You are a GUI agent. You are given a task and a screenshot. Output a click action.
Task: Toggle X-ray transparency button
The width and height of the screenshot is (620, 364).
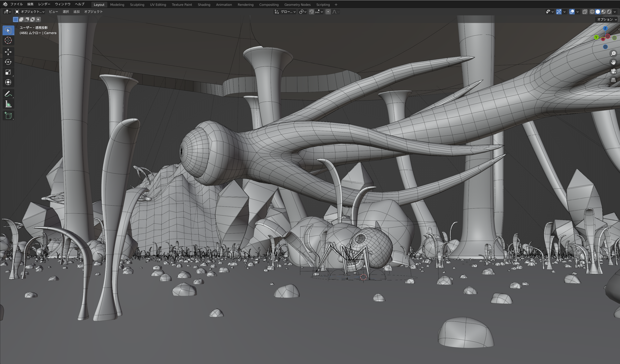[x=585, y=12]
